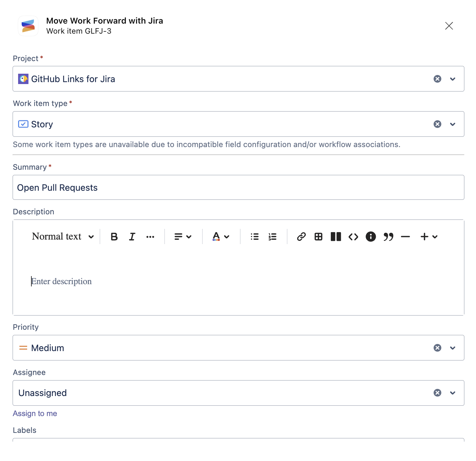The image size is (476, 461).
Task: Insert a bullet list
Action: pyautogui.click(x=255, y=237)
